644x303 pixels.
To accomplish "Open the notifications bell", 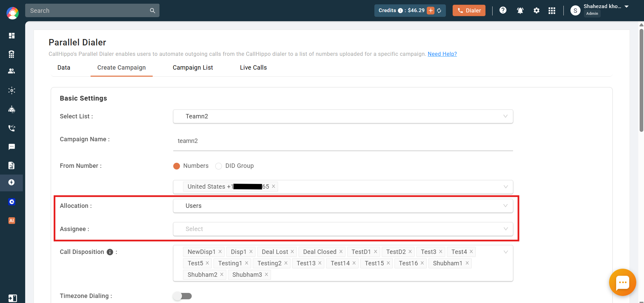I will tap(520, 10).
